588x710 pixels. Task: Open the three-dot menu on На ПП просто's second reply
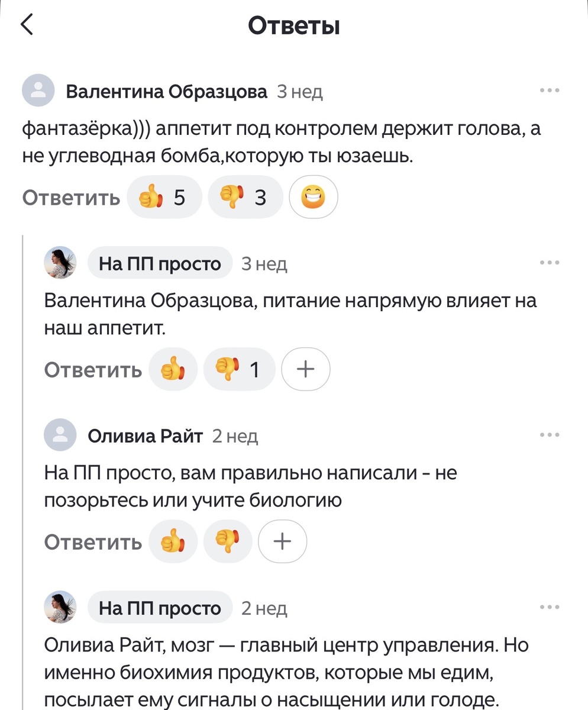click(550, 606)
